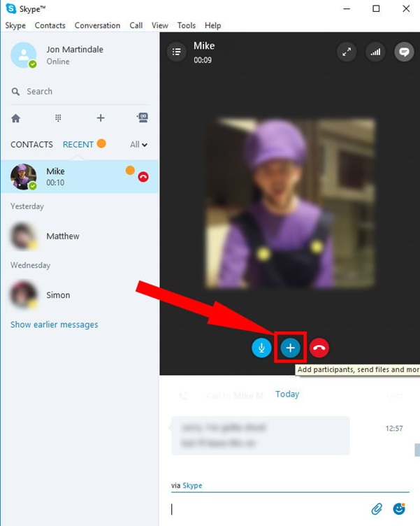Image resolution: width=420 pixels, height=526 pixels.
Task: Open the call quality signal bars icon
Action: pyautogui.click(x=375, y=52)
